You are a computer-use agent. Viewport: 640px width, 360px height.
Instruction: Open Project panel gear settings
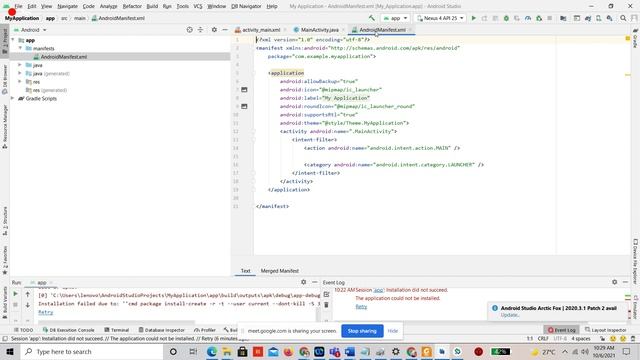point(214,30)
